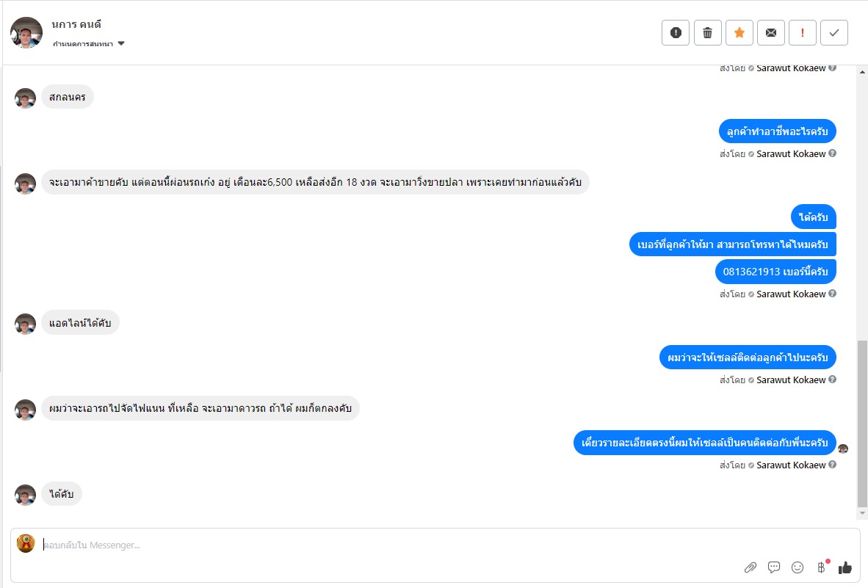This screenshot has height=588, width=868.
Task: Toggle the red exclamation priority flag
Action: 803,32
